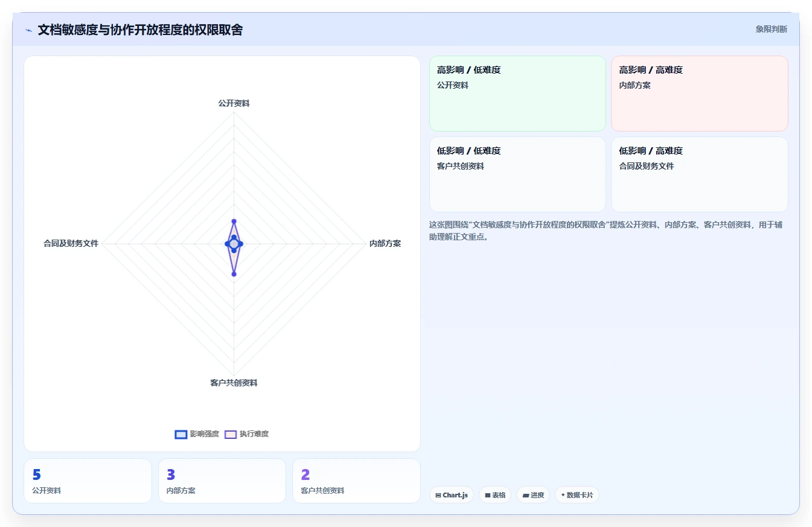Select the 数据卡片 tag chip
This screenshot has width=812, height=527.
click(x=577, y=495)
